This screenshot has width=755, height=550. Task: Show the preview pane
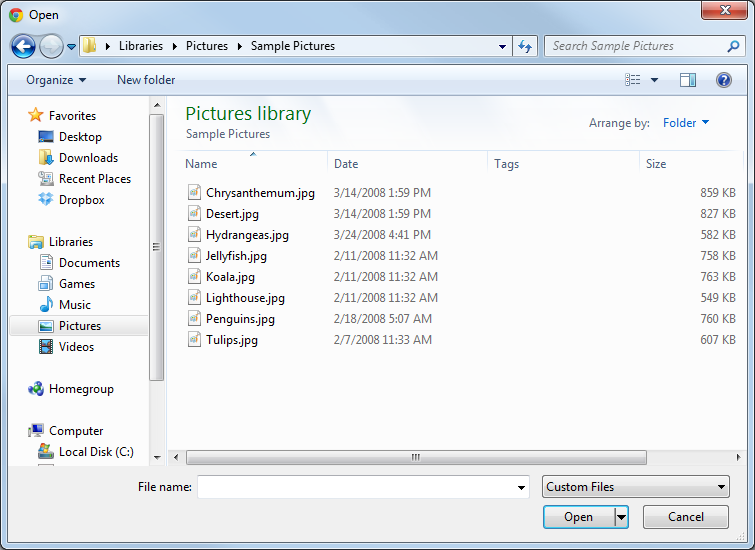coord(688,80)
